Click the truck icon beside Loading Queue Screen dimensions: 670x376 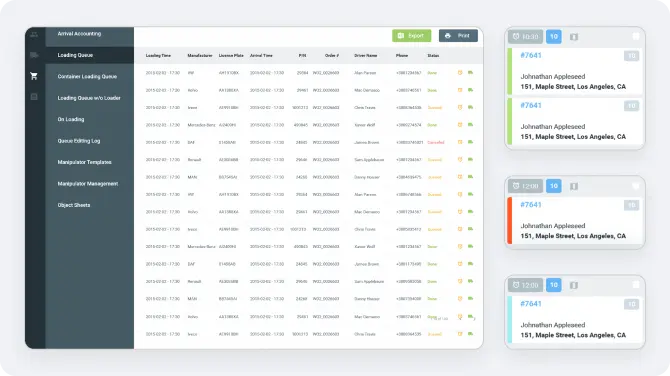(34, 55)
